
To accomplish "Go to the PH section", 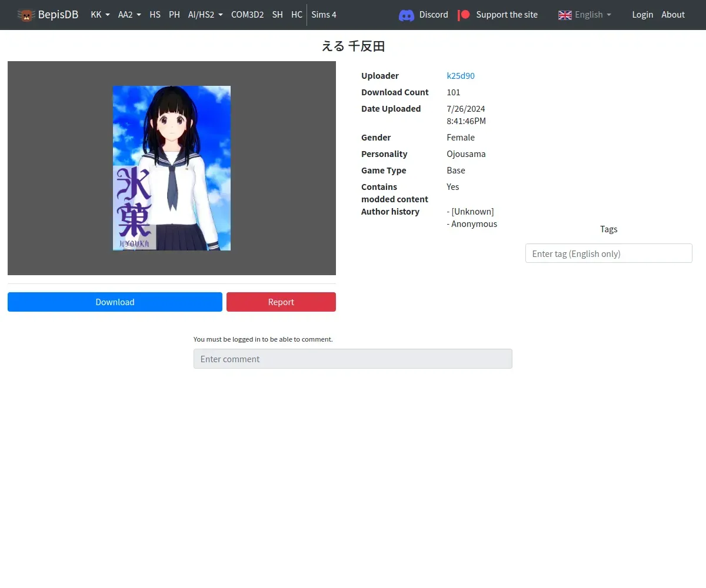I will 174,15.
